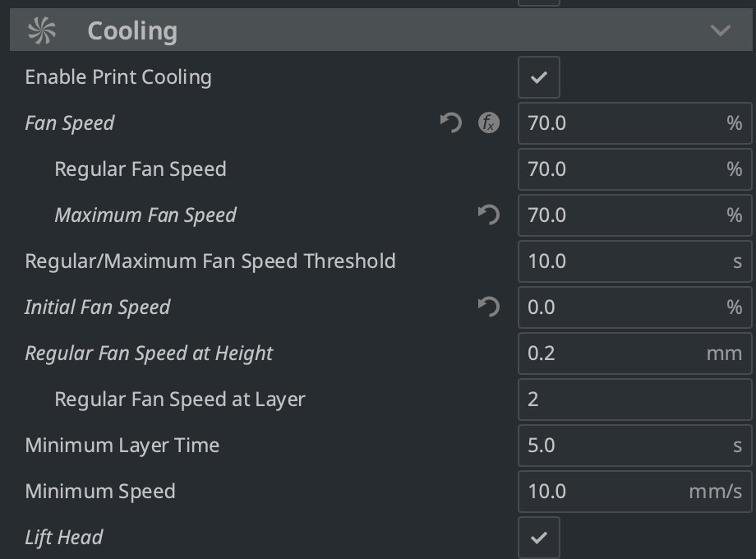Viewport: 756px width, 559px height.
Task: Collapse the Cooling section with the chevron
Action: click(721, 30)
